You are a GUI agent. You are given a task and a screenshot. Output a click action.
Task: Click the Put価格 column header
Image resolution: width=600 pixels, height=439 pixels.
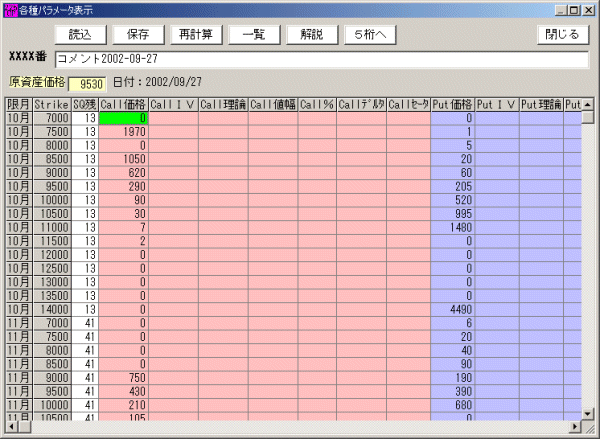coord(453,104)
